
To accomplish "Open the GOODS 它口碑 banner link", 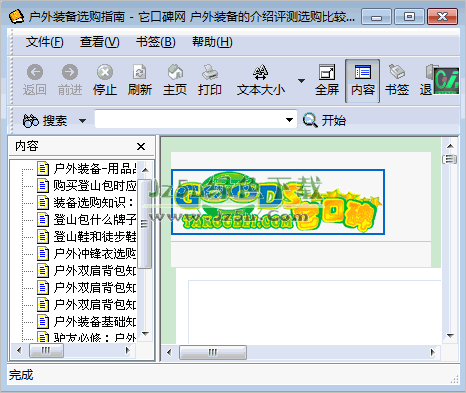I will tap(278, 202).
